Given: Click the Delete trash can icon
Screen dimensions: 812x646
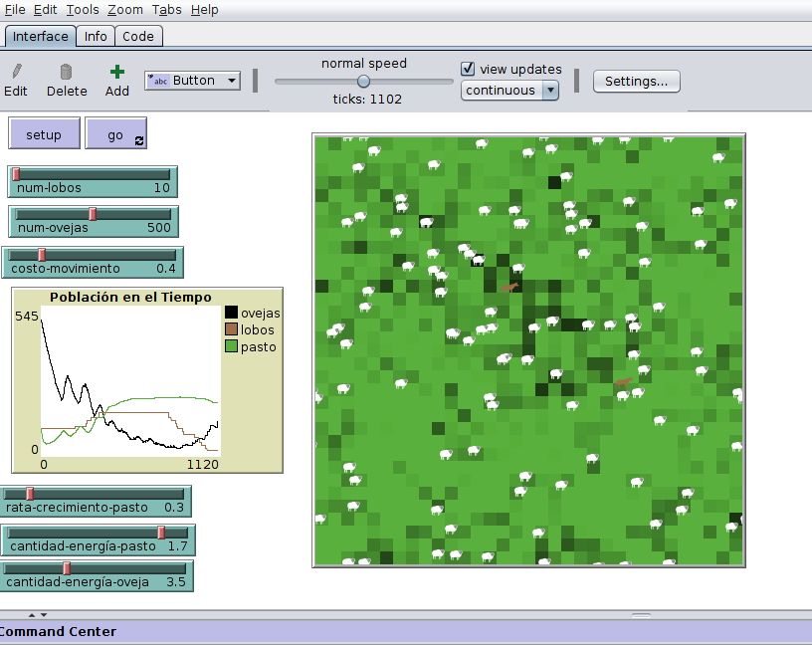Looking at the screenshot, I should tap(67, 72).
